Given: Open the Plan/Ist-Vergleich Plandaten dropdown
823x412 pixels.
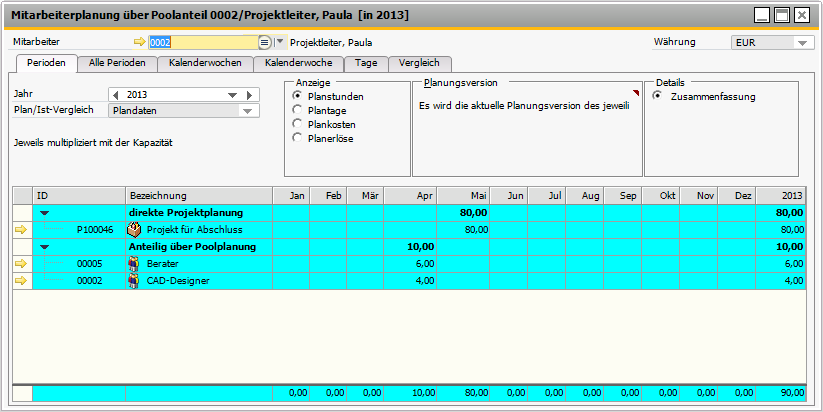Looking at the screenshot, I should (247, 111).
